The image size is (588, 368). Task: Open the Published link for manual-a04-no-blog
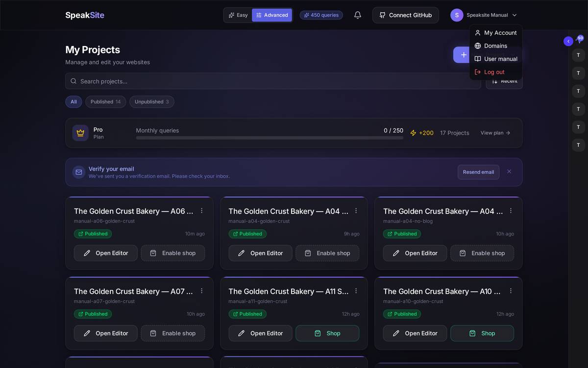tap(402, 234)
